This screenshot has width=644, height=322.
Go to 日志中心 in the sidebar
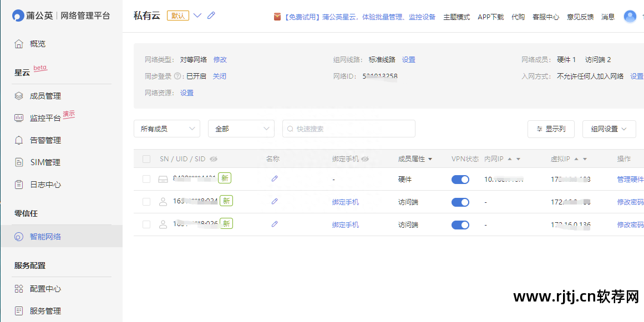[45, 185]
